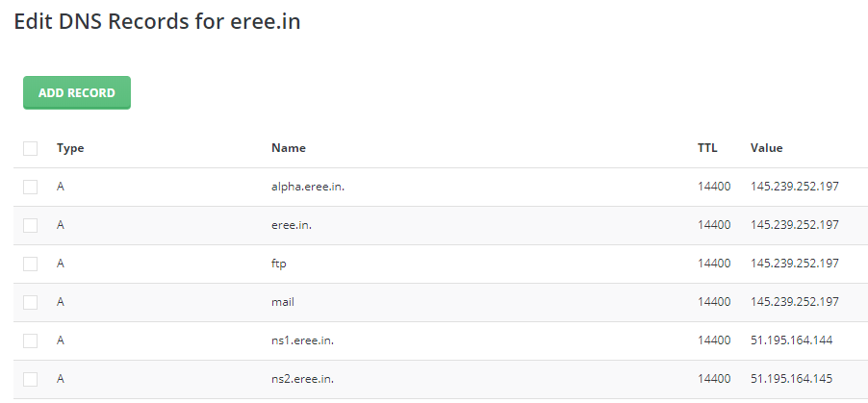Click the mail record name

(x=283, y=302)
